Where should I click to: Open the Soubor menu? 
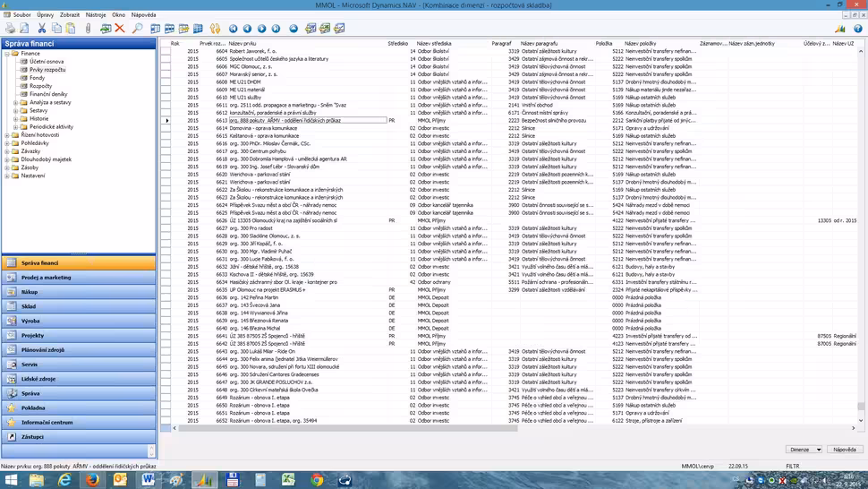(x=21, y=15)
